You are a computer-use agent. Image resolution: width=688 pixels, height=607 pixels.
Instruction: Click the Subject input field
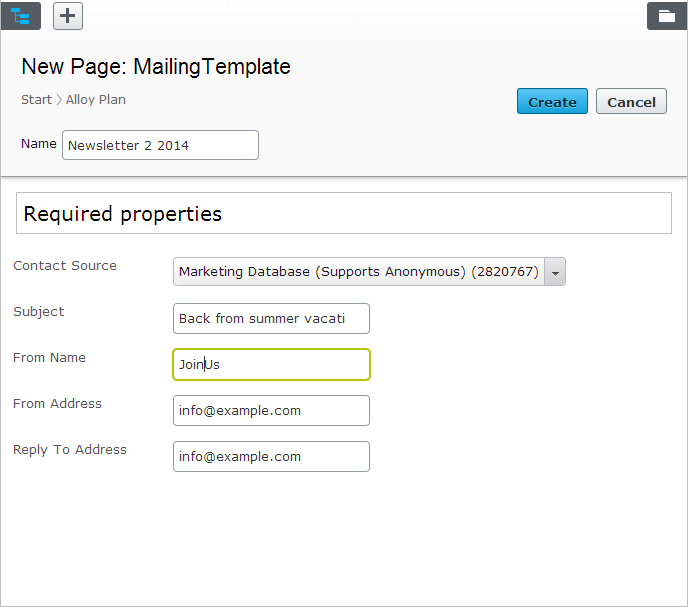pos(271,318)
